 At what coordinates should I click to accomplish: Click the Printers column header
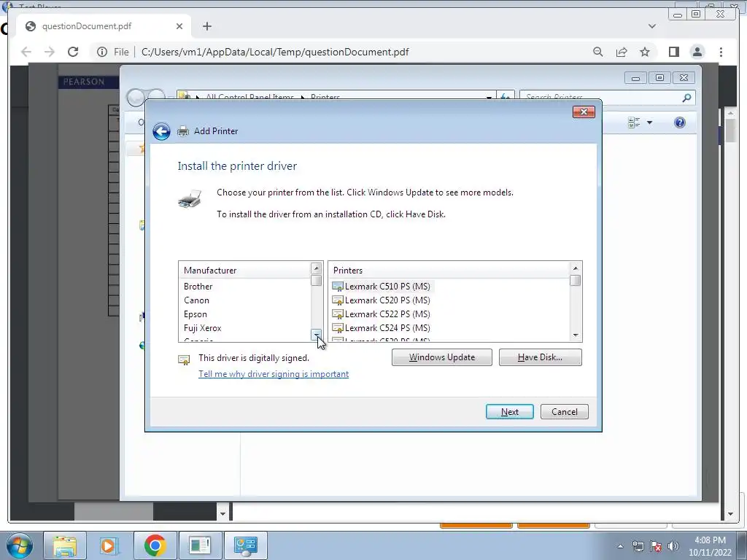pos(449,271)
